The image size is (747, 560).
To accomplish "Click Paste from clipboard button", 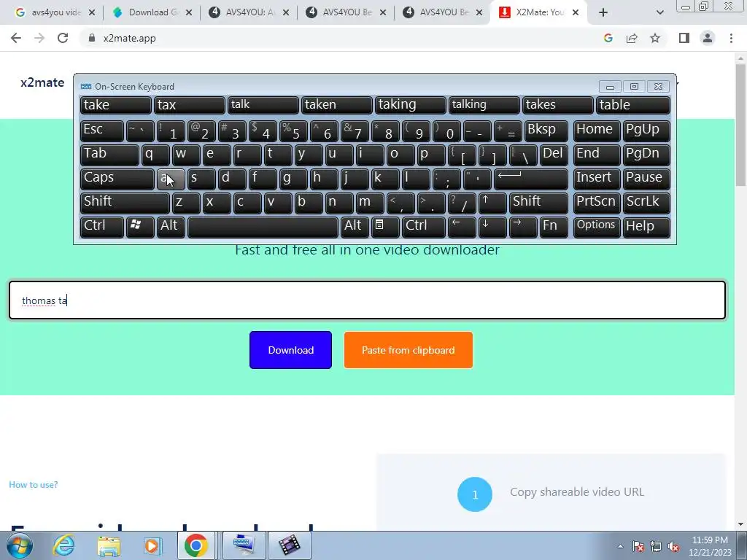I will coord(409,350).
